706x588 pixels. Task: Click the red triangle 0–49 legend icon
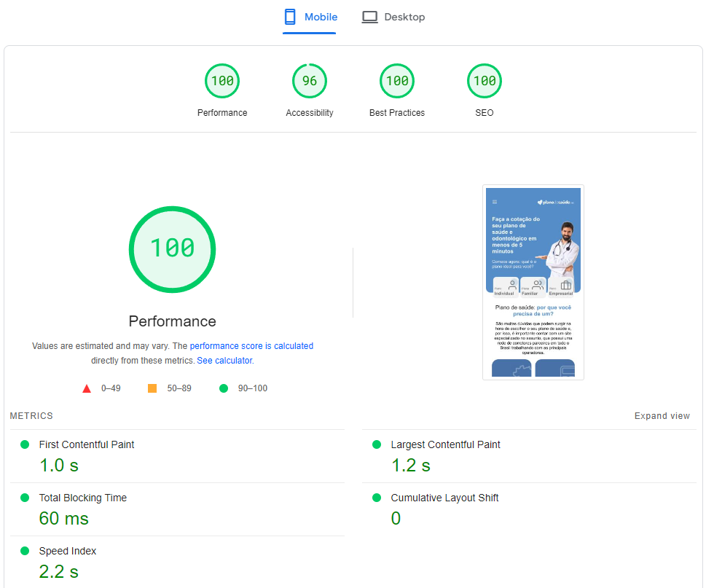87,388
